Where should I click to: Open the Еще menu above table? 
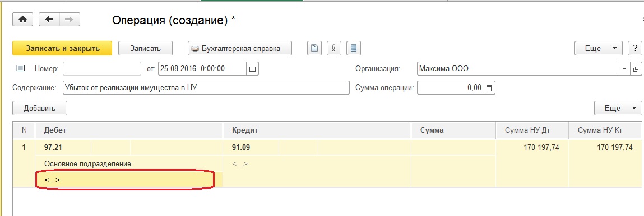click(x=618, y=108)
